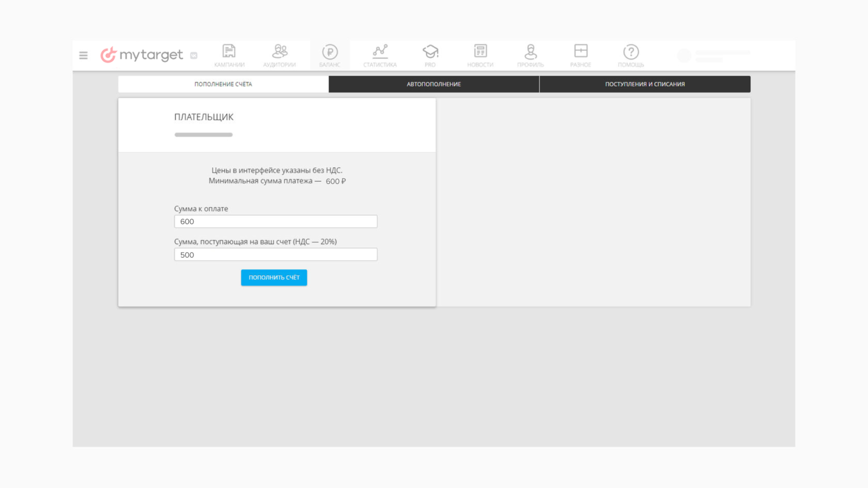
Task: Open the Помощь question mark icon
Action: click(631, 55)
